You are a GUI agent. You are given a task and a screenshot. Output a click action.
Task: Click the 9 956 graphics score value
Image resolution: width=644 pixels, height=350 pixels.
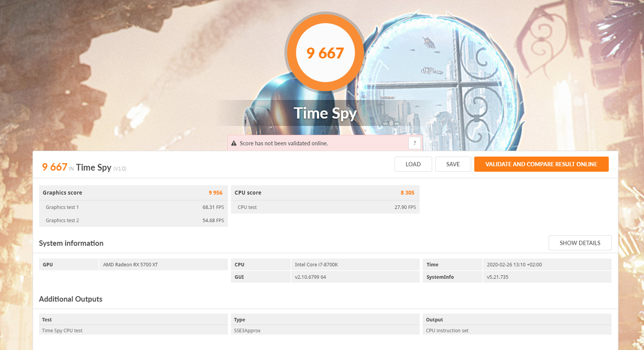215,193
